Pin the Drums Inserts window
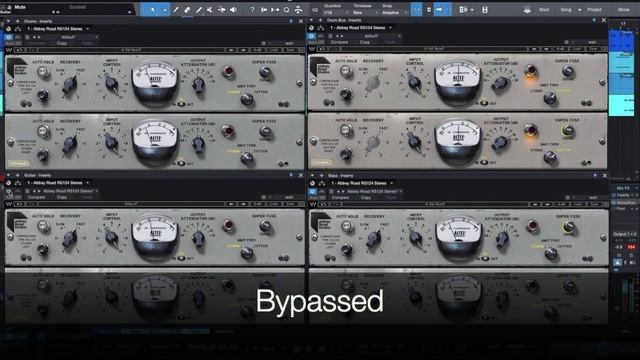 291,21
